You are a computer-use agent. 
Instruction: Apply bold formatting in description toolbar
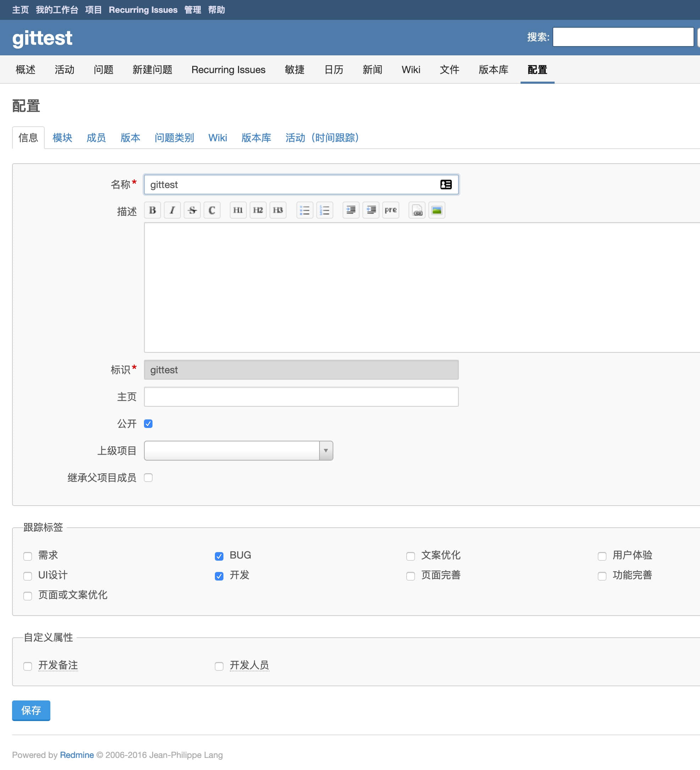tap(152, 210)
